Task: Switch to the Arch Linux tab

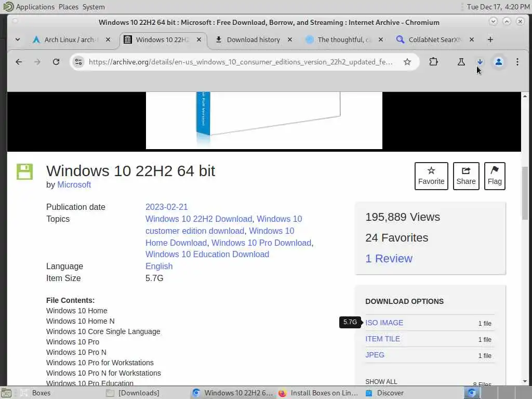Action: 70,39
